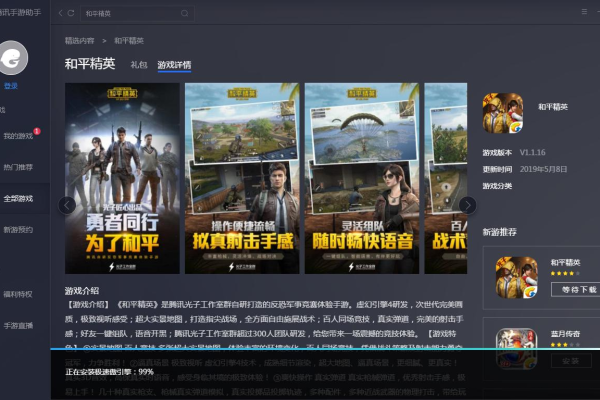Click the 精选内容 breadcrumb link
This screenshot has width=600, height=400.
[79, 41]
